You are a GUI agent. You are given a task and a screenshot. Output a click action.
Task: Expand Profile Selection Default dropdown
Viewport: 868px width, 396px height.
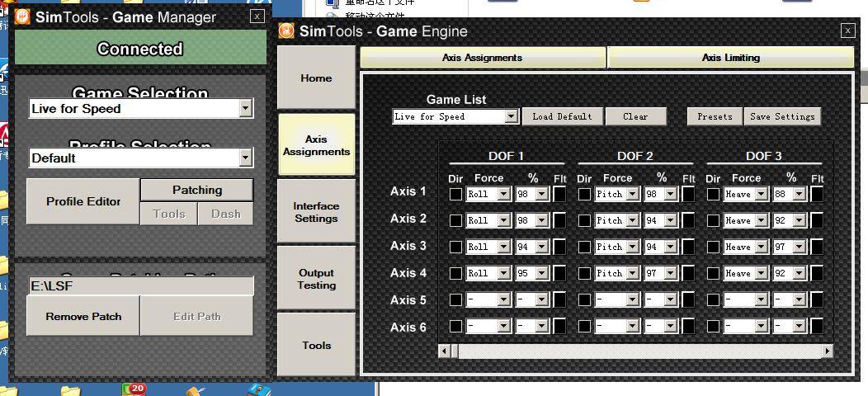click(246, 158)
